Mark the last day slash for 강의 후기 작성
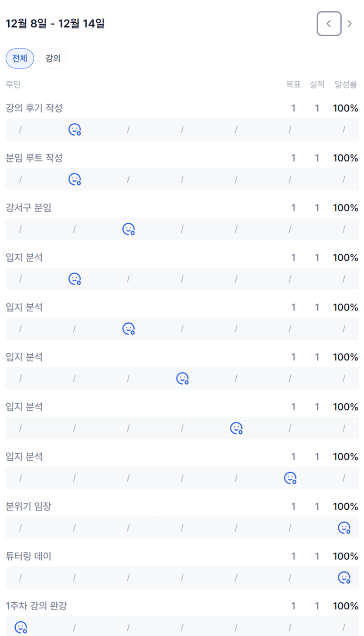Image resolution: width=364 pixels, height=636 pixels. pyautogui.click(x=344, y=129)
